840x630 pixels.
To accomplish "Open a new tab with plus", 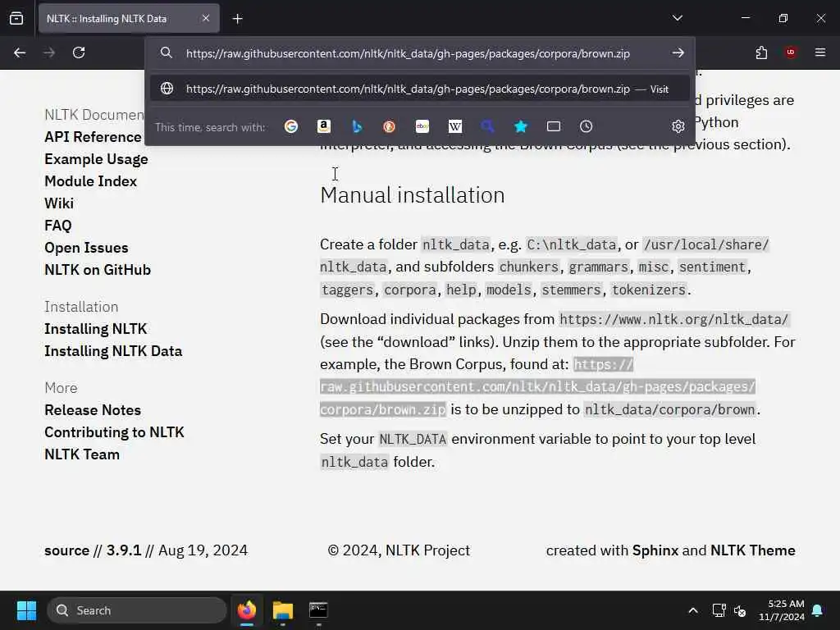I will [x=237, y=19].
